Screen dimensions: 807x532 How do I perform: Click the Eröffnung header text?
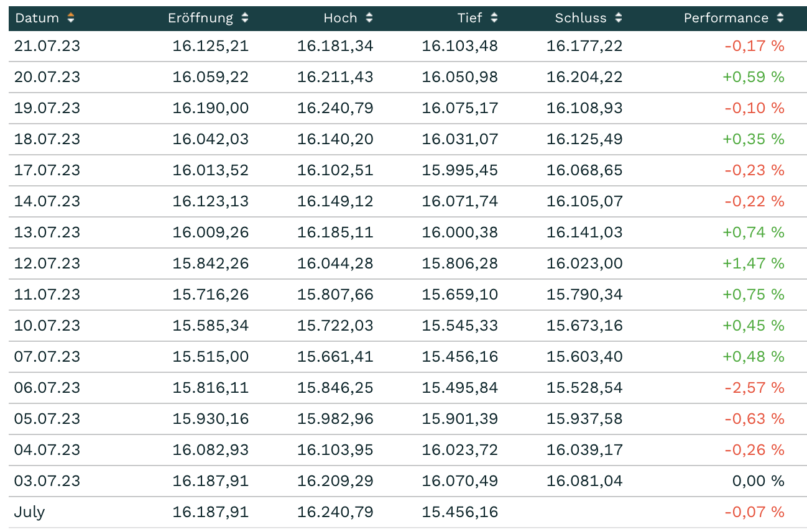click(200, 18)
